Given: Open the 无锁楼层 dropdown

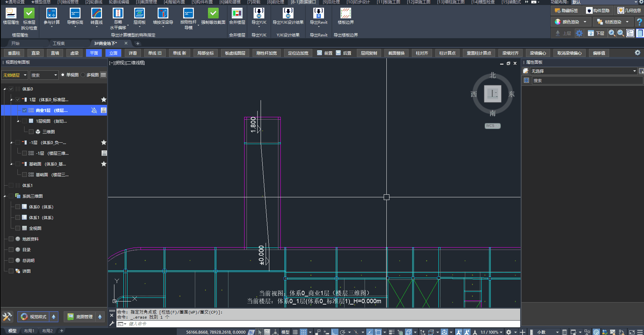Looking at the screenshot, I should 15,75.
